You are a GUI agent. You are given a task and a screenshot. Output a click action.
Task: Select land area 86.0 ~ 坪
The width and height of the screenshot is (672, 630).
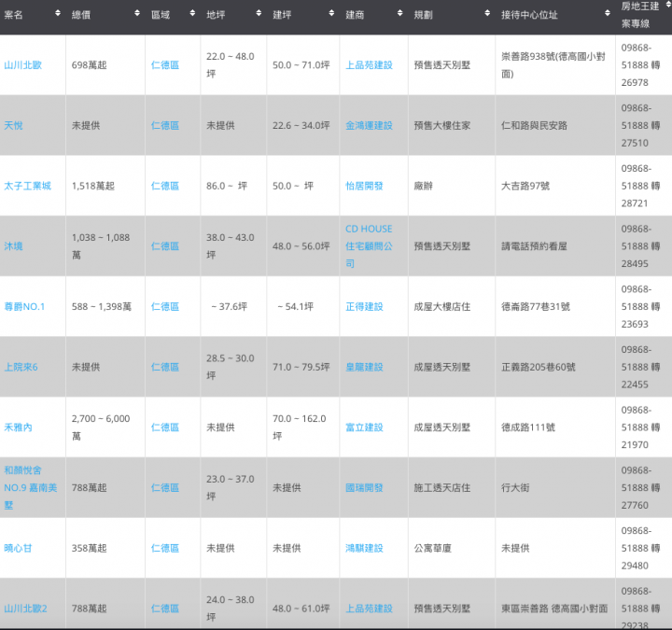(227, 186)
